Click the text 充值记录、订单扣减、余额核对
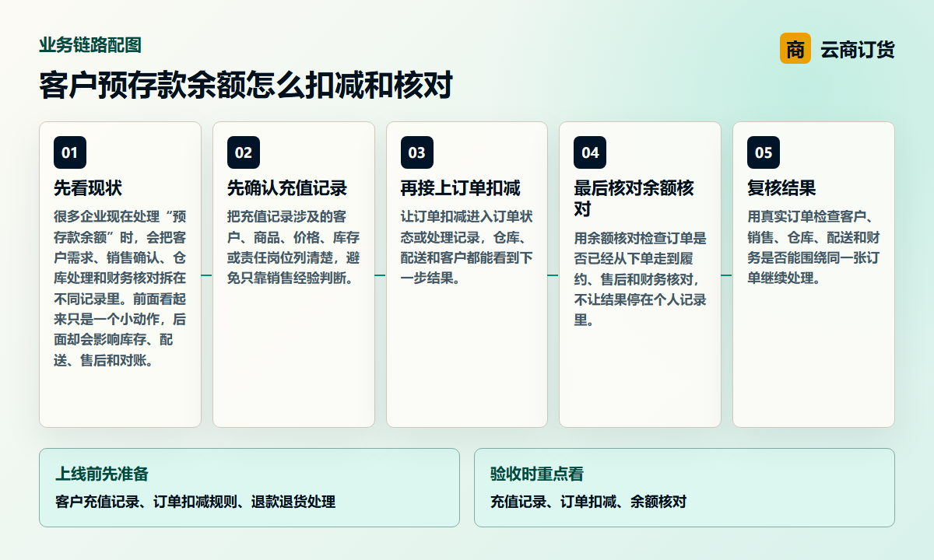 coord(588,502)
